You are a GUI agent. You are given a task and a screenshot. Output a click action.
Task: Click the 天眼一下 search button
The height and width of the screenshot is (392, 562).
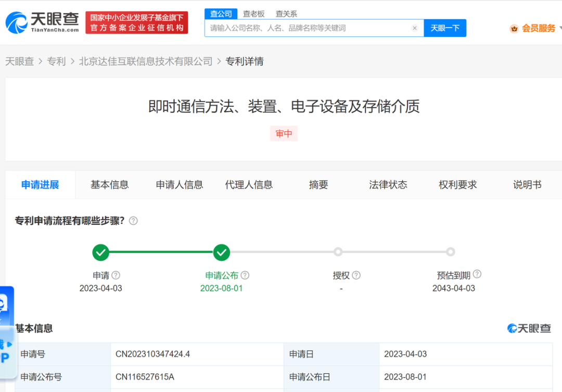tap(445, 28)
